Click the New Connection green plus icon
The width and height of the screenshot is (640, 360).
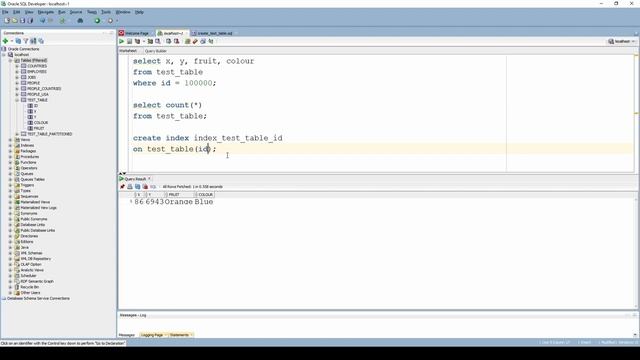click(5, 41)
